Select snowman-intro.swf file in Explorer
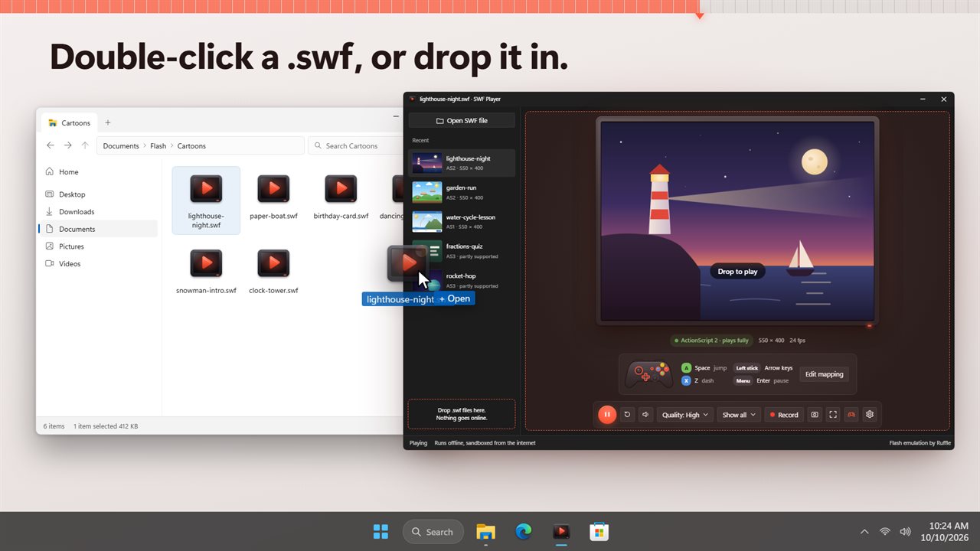The width and height of the screenshot is (980, 551). [x=206, y=272]
